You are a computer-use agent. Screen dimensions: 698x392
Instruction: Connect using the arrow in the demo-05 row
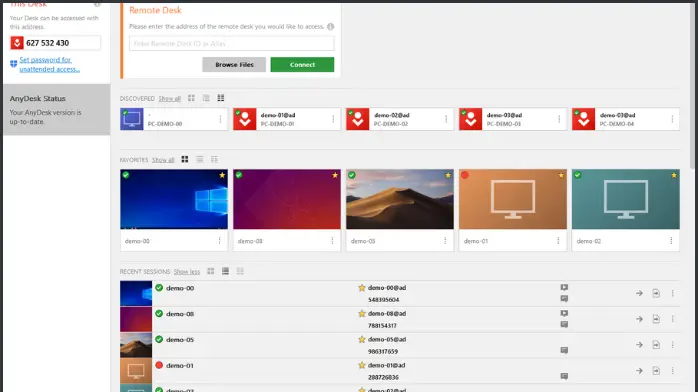coord(639,345)
